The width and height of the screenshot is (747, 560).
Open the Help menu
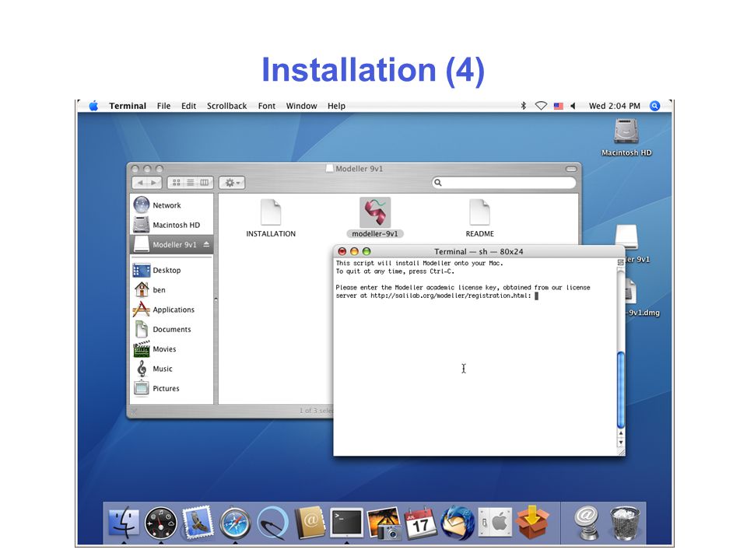click(336, 106)
